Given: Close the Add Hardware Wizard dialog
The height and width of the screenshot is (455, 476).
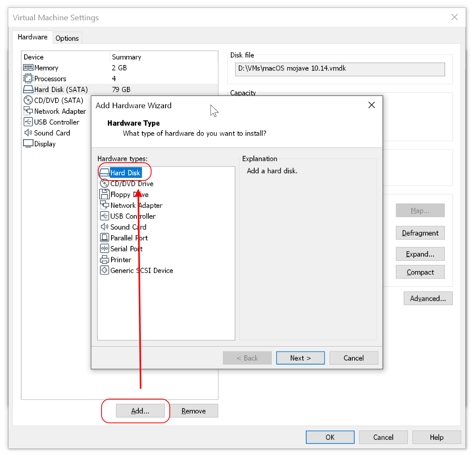Looking at the screenshot, I should pos(371,105).
